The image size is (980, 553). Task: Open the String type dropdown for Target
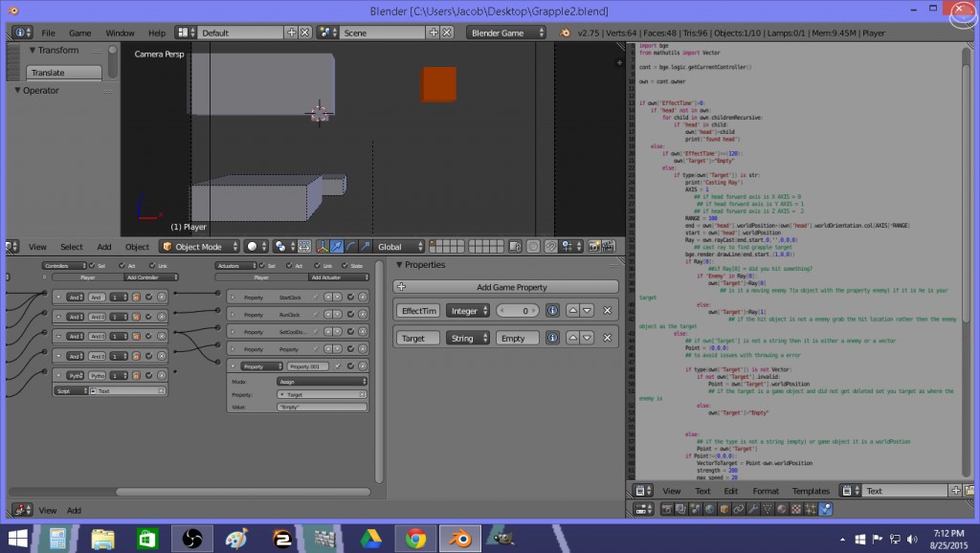467,338
